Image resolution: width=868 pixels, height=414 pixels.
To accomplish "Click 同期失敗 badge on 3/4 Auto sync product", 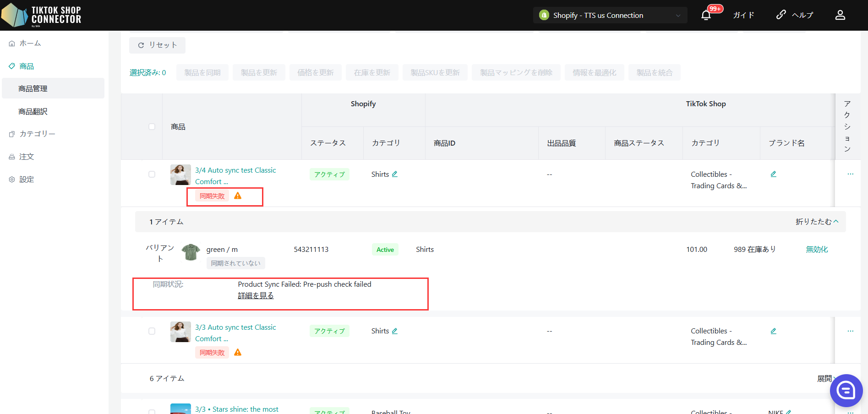I will pyautogui.click(x=212, y=196).
